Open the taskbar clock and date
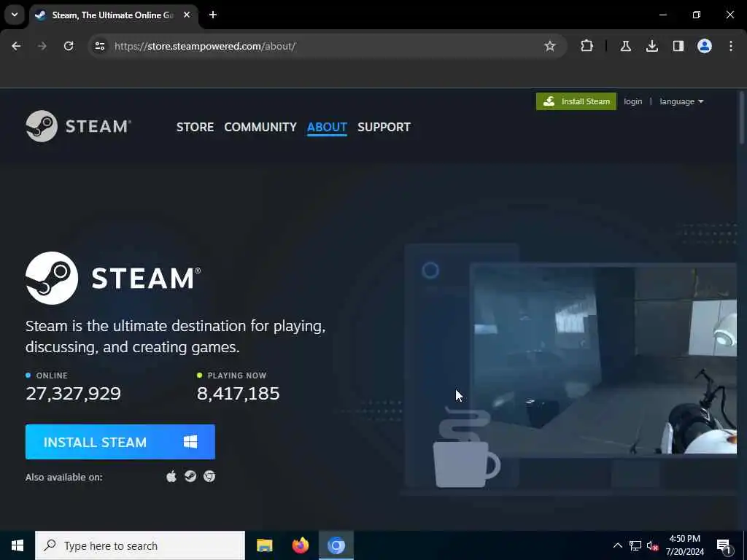This screenshot has width=747, height=560. (x=684, y=545)
